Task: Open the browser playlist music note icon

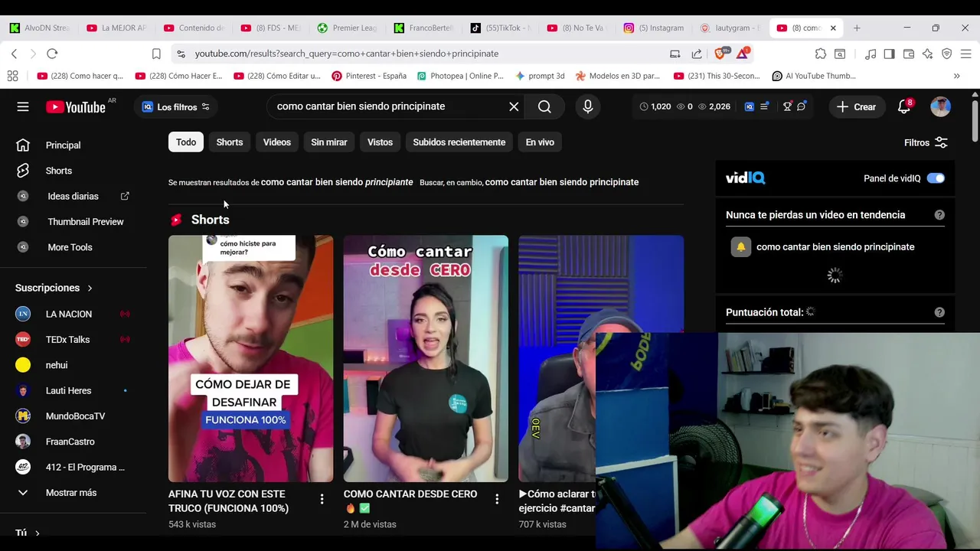Action: [871, 54]
